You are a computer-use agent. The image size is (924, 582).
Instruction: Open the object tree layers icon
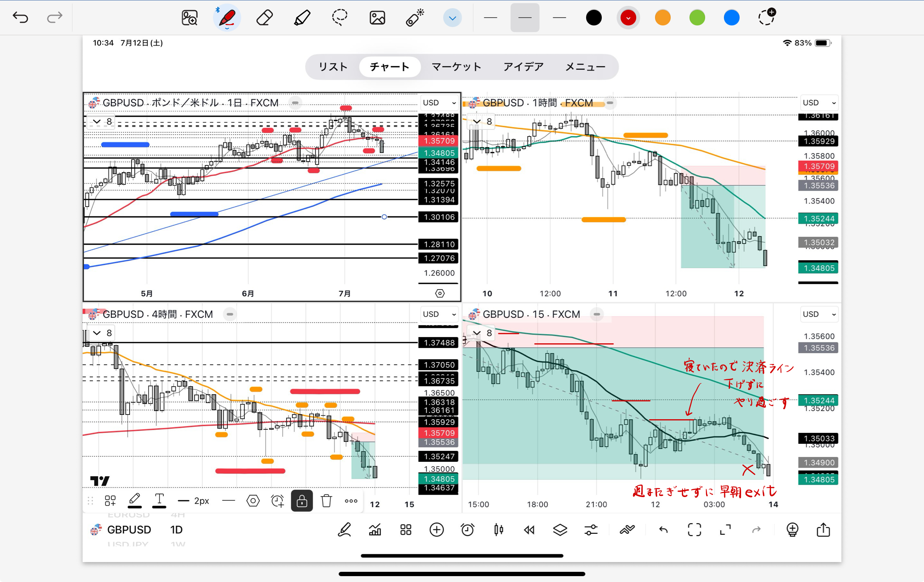pyautogui.click(x=560, y=530)
